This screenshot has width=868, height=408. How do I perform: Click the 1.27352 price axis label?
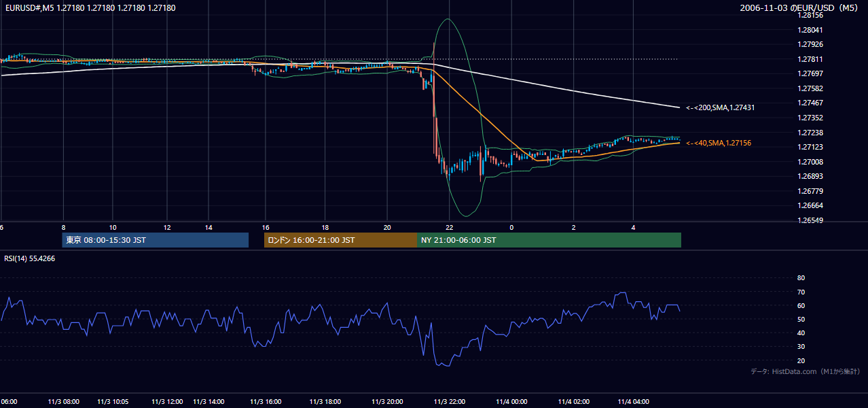811,118
